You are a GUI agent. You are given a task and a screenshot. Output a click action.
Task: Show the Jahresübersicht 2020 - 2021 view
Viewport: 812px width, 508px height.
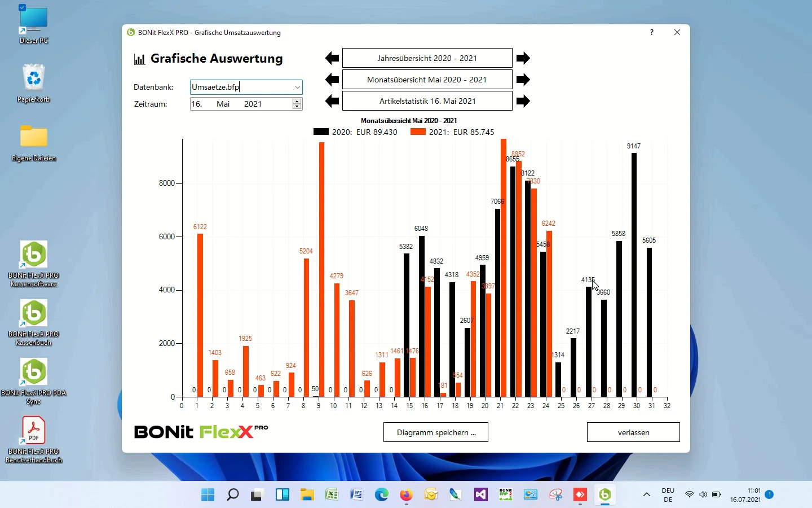pos(427,58)
